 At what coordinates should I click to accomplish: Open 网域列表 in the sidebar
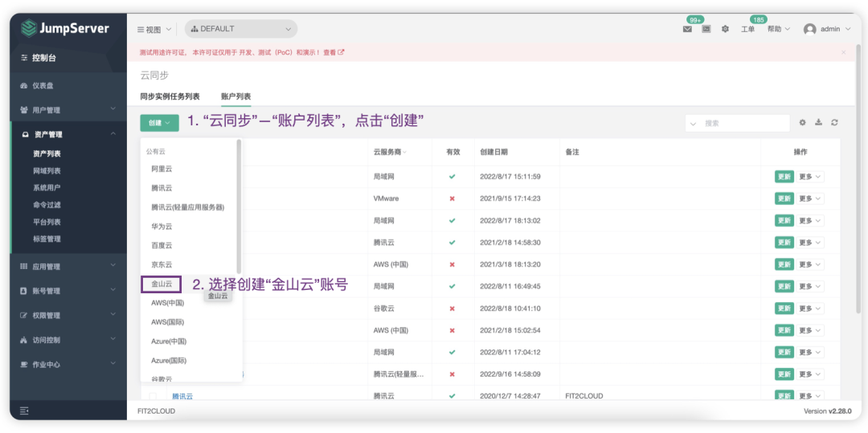[47, 171]
